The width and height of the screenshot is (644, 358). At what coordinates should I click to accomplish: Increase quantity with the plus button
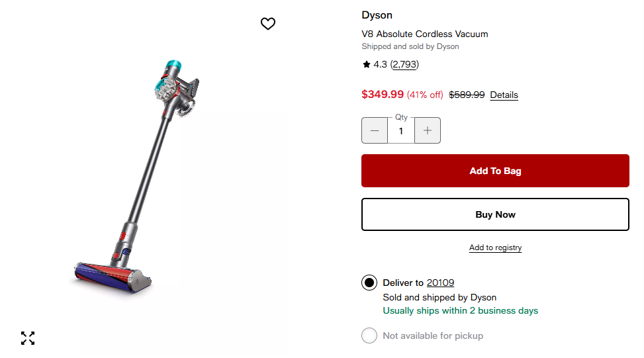coord(428,130)
